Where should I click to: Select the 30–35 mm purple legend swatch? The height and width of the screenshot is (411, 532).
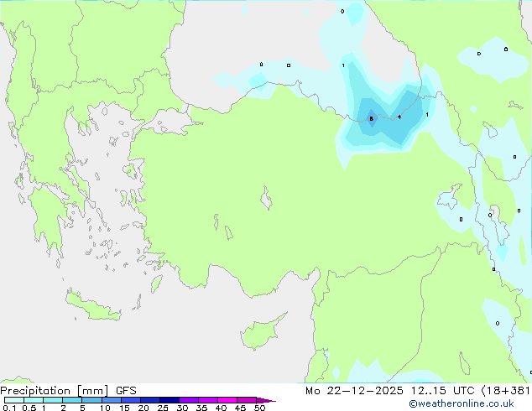[x=189, y=400]
